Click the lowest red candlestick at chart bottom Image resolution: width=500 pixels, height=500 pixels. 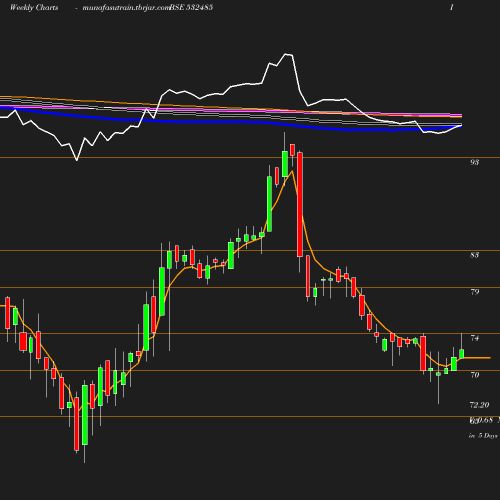pyautogui.click(x=77, y=424)
